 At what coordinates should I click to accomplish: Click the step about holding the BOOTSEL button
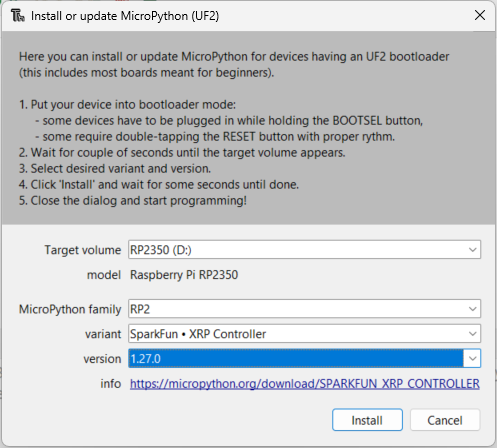click(229, 121)
